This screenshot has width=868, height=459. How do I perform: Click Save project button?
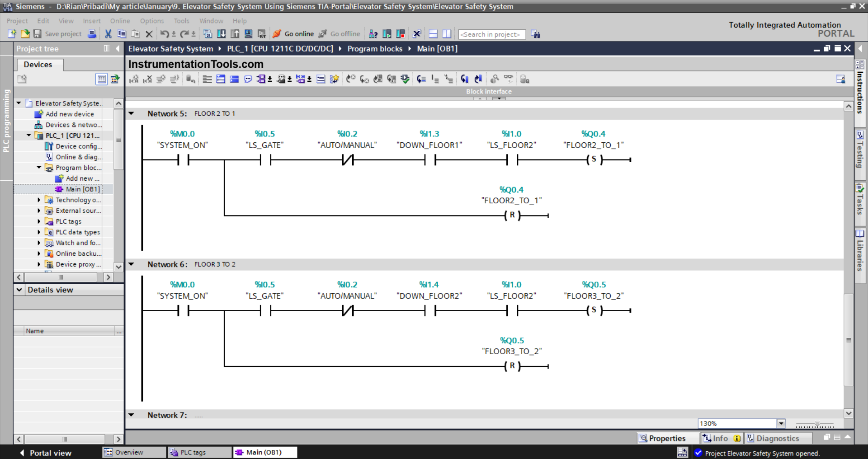click(58, 34)
